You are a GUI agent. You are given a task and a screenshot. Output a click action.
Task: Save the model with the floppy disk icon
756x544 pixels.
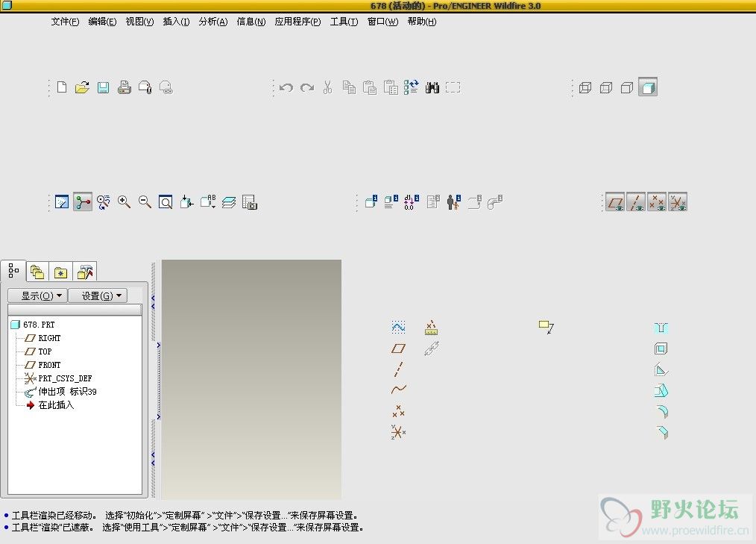coord(103,87)
